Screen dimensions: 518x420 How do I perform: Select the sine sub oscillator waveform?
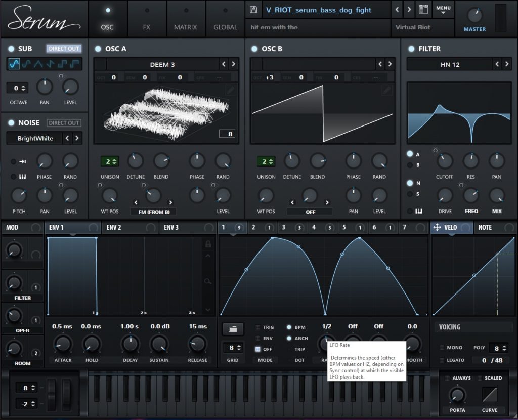tap(14, 64)
